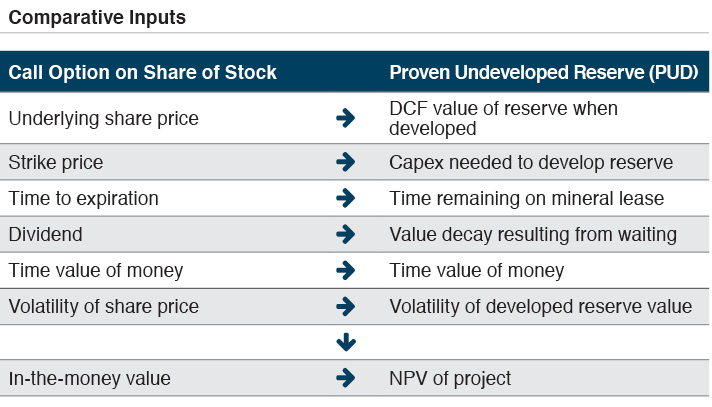Click the In-the-money value label
This screenshot has width=712, height=407.
click(x=89, y=378)
